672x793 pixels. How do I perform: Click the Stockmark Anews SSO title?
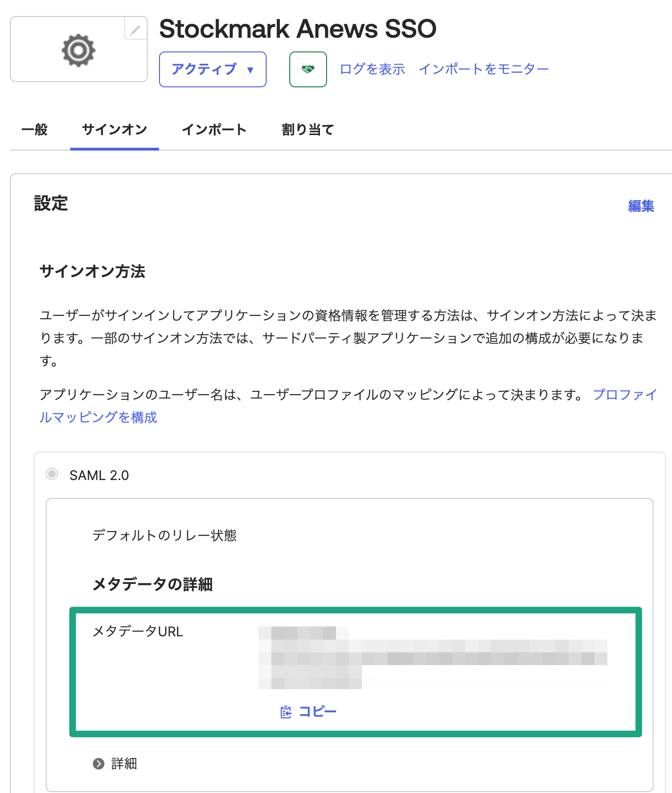(297, 29)
